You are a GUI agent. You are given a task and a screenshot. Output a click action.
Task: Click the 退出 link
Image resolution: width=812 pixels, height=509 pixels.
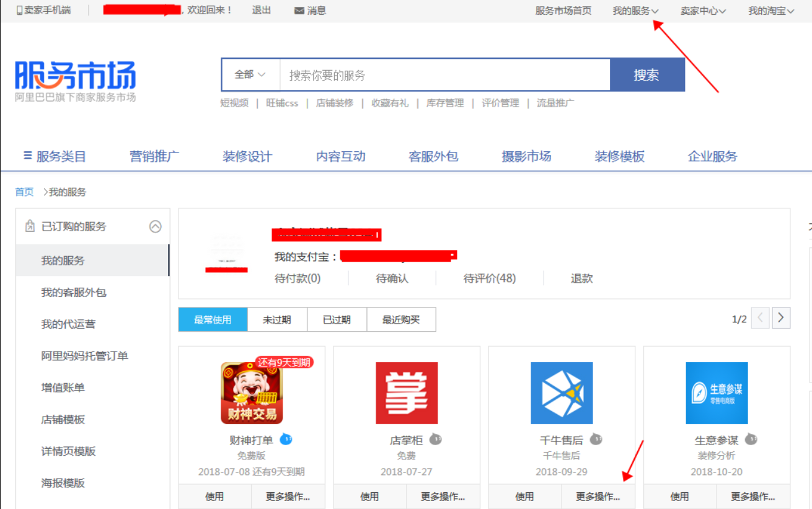coord(262,11)
